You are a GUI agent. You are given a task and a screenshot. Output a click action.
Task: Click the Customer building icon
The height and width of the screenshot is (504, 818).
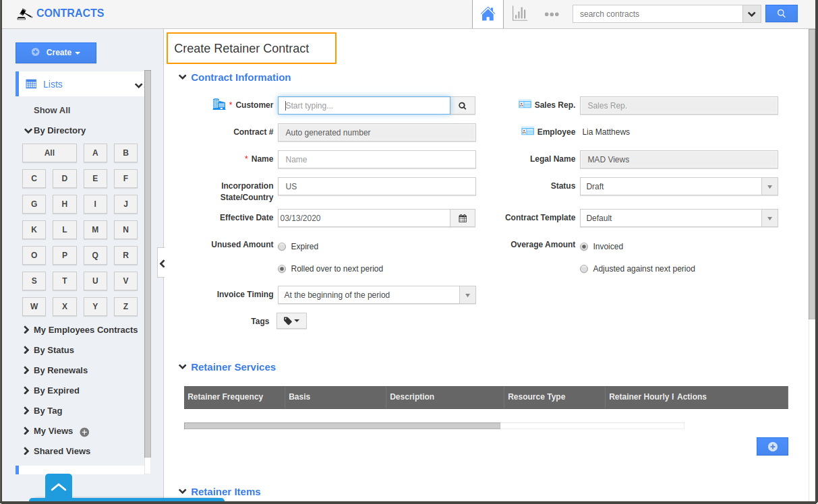(x=218, y=104)
